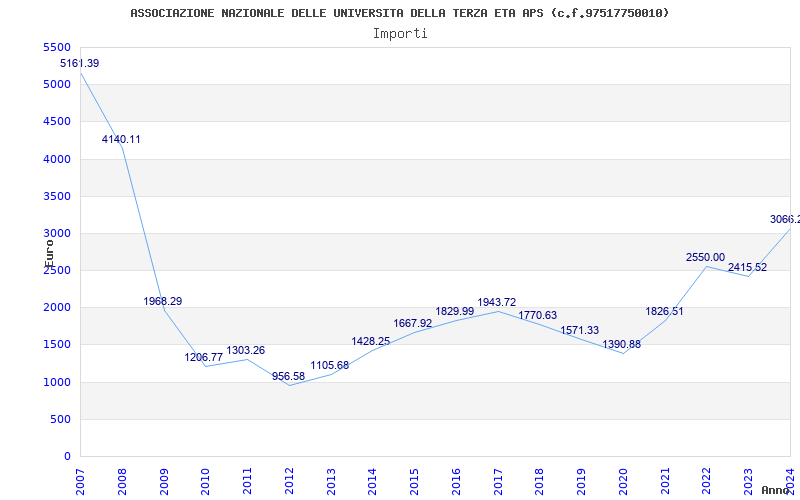Select the 2008 year label
800x500 pixels.
coord(122,482)
